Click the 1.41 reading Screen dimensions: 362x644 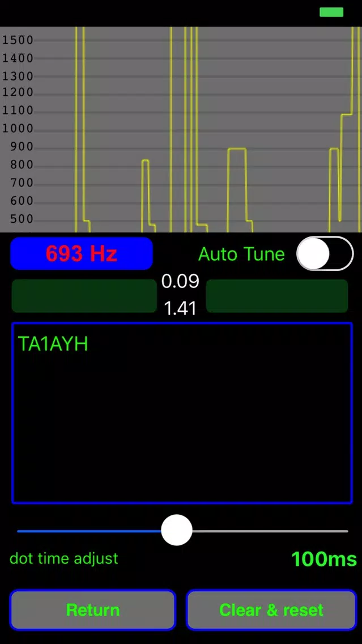(x=180, y=308)
